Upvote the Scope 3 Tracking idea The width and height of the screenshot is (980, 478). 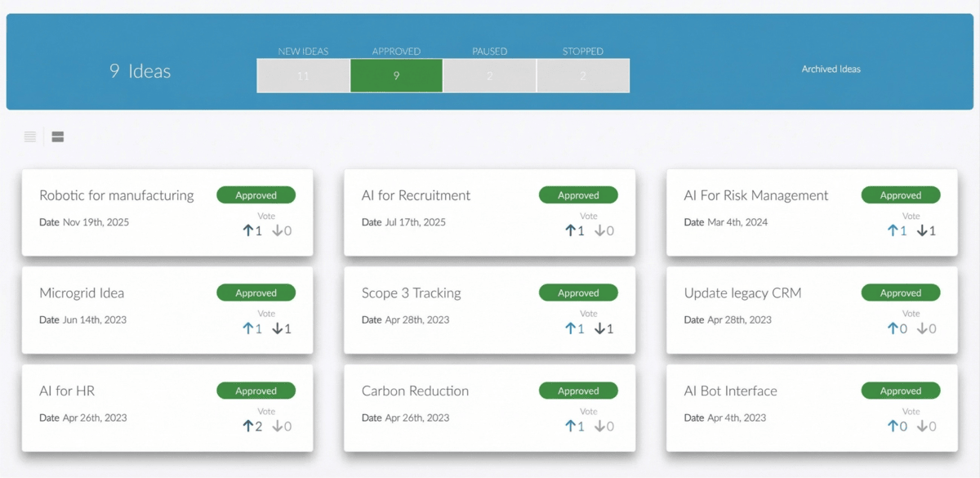pos(572,328)
